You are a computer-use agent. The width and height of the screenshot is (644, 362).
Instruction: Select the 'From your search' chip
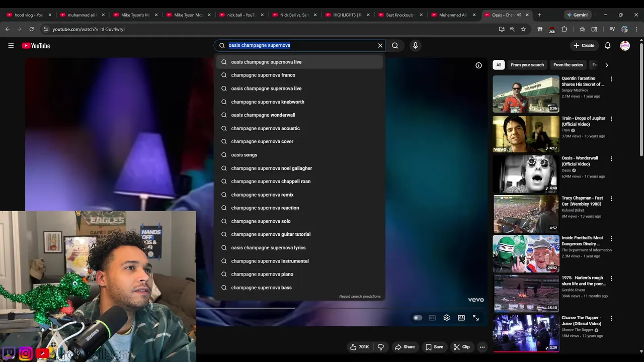(527, 65)
